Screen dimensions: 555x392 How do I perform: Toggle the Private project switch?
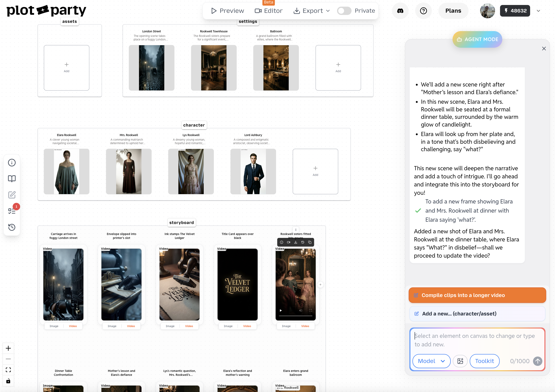pos(344,11)
